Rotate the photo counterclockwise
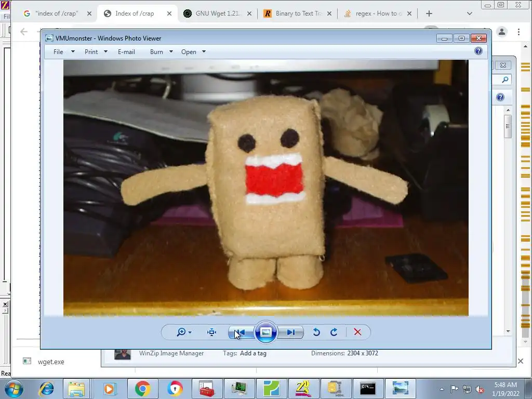The width and height of the screenshot is (532, 399). click(x=316, y=332)
